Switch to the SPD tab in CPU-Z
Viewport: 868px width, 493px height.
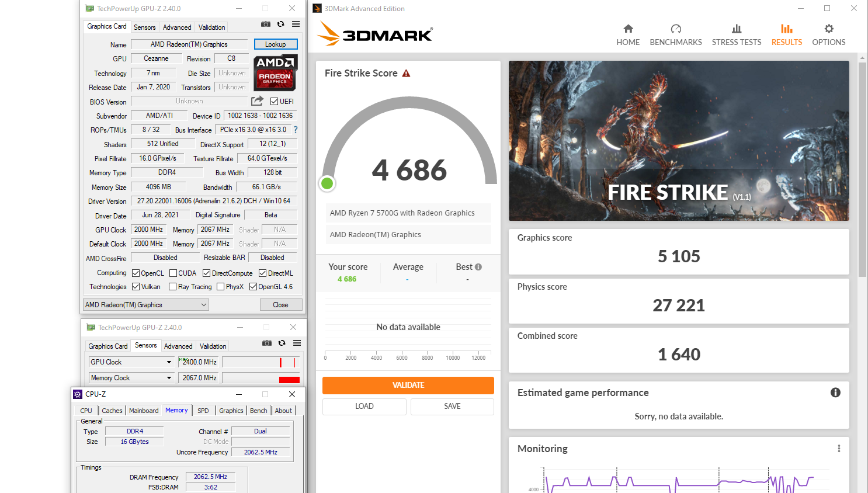pos(203,411)
